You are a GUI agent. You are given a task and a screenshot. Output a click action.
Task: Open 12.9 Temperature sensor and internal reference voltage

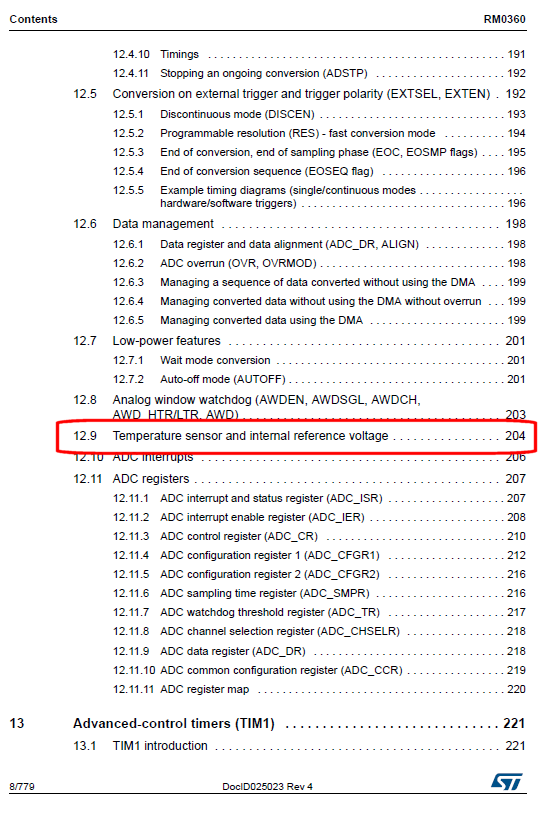(x=299, y=436)
